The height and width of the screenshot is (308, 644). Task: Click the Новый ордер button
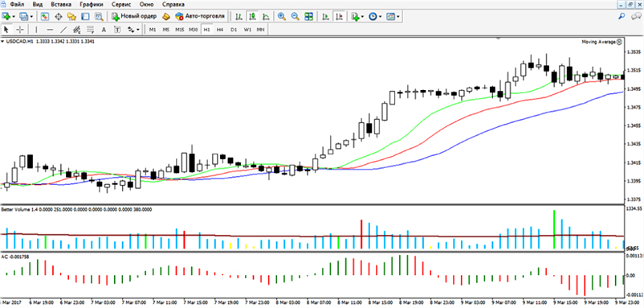pyautogui.click(x=133, y=16)
